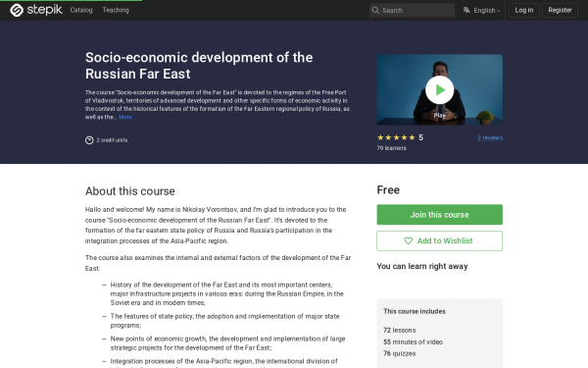Click the 'History of the development' bullet
The image size is (588, 368).
point(227,293)
